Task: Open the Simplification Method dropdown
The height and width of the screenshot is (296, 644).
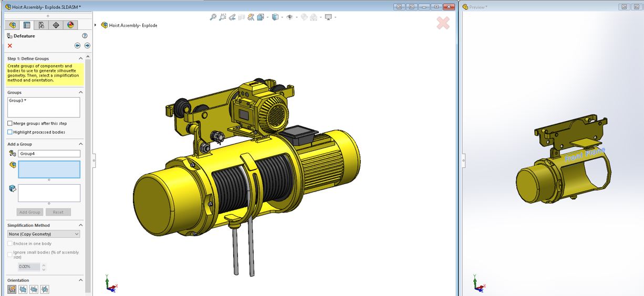Action: 44,234
